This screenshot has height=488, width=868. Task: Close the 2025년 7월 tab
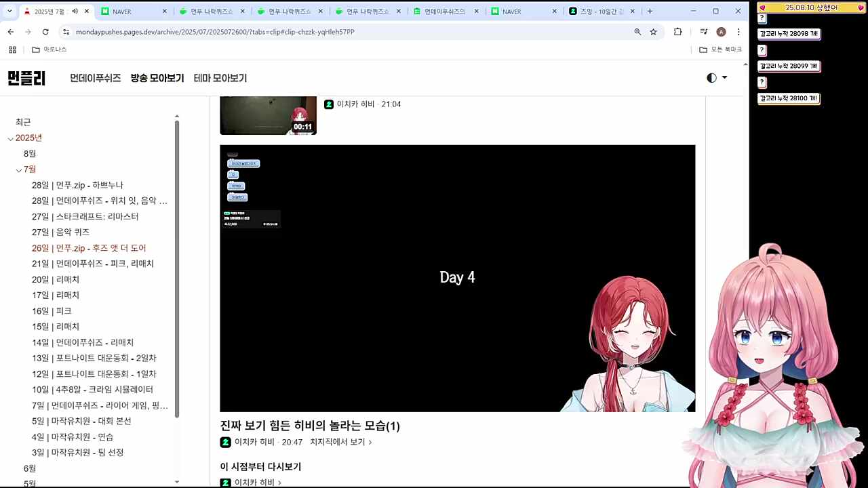point(87,12)
